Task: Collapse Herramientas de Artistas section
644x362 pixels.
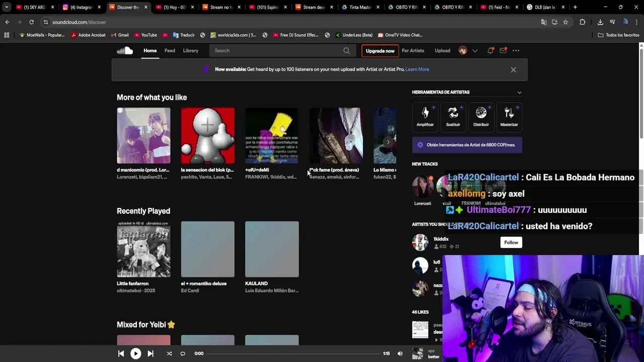Action: pyautogui.click(x=519, y=93)
